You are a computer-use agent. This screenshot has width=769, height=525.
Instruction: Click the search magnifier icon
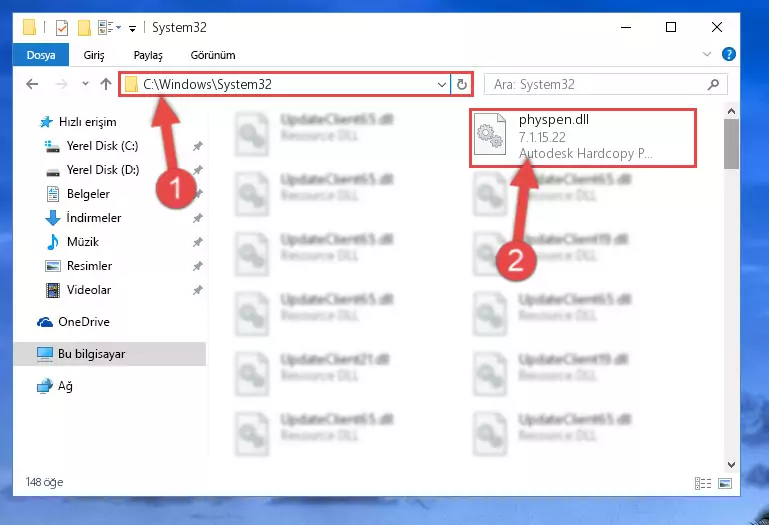[x=714, y=84]
